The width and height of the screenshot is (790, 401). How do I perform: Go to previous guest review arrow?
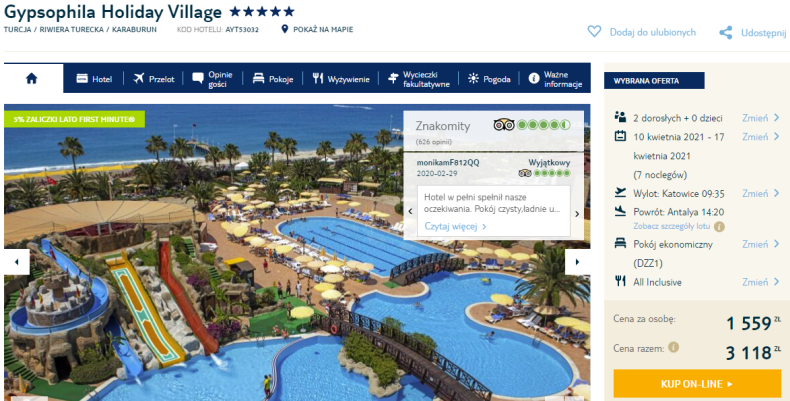410,212
